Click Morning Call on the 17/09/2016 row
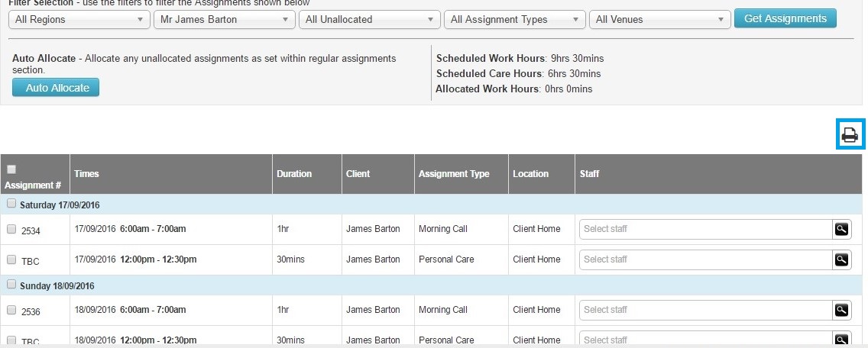This screenshot has width=868, height=348. (x=443, y=229)
